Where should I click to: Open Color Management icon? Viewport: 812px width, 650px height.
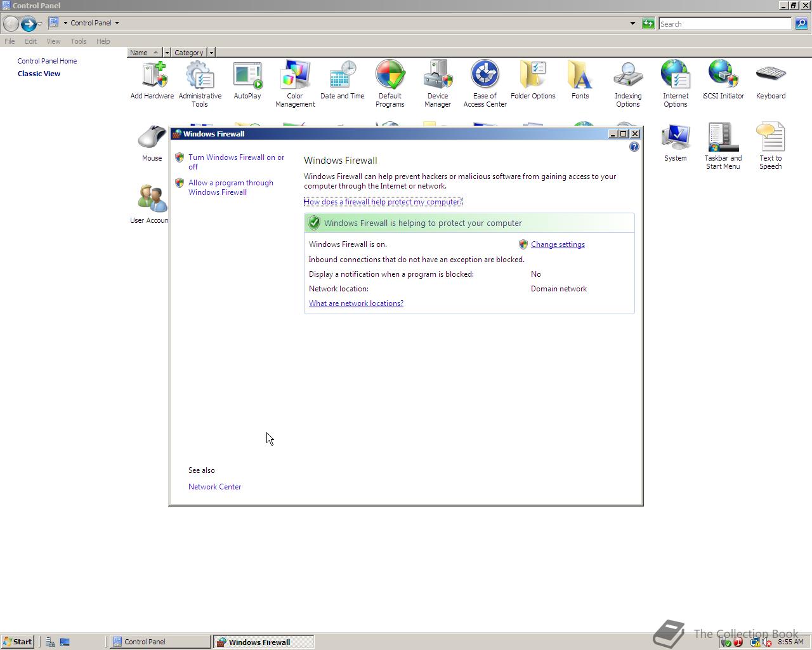pyautogui.click(x=295, y=84)
